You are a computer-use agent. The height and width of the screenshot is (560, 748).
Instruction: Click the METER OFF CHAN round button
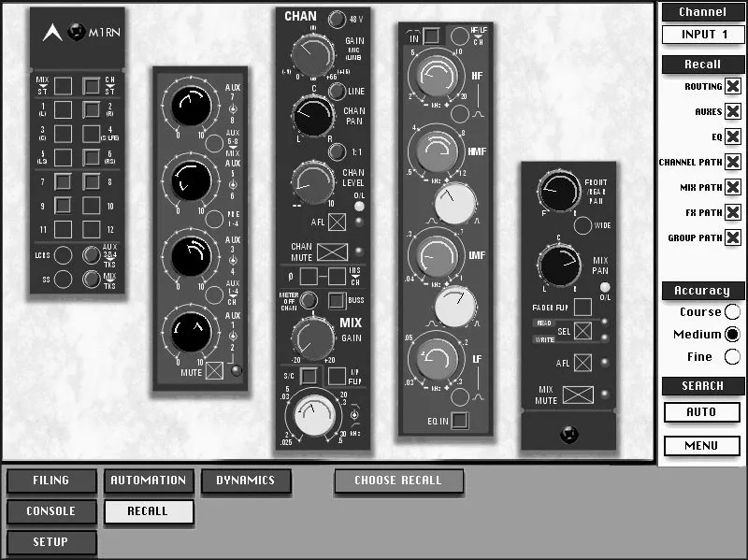(309, 300)
